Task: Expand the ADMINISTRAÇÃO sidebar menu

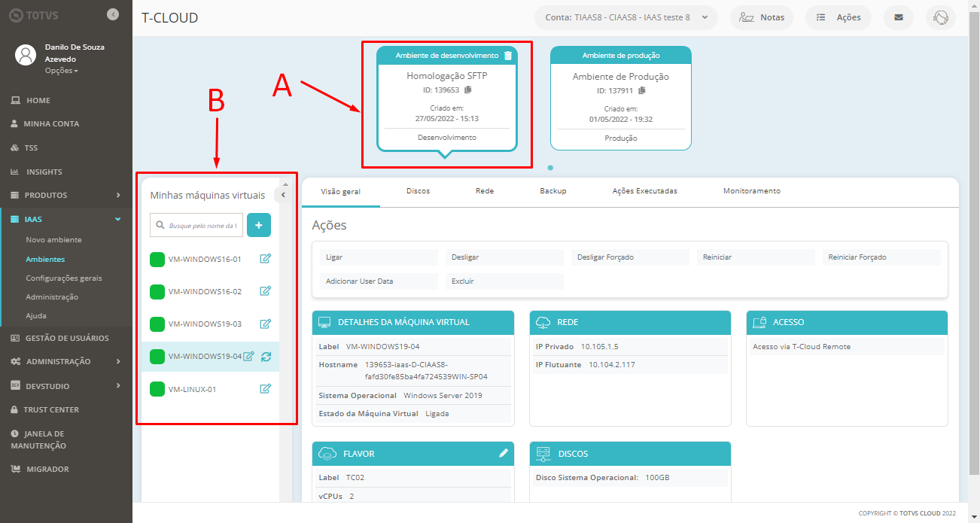Action: (66, 361)
